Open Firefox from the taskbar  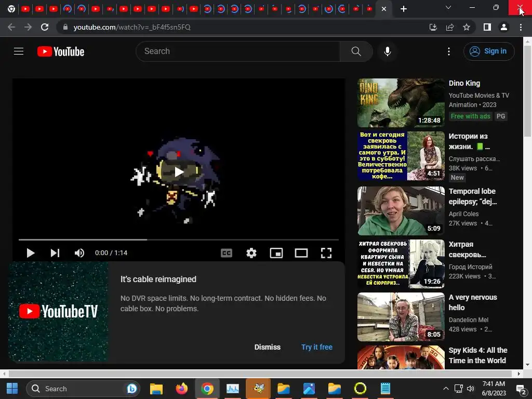[181, 389]
